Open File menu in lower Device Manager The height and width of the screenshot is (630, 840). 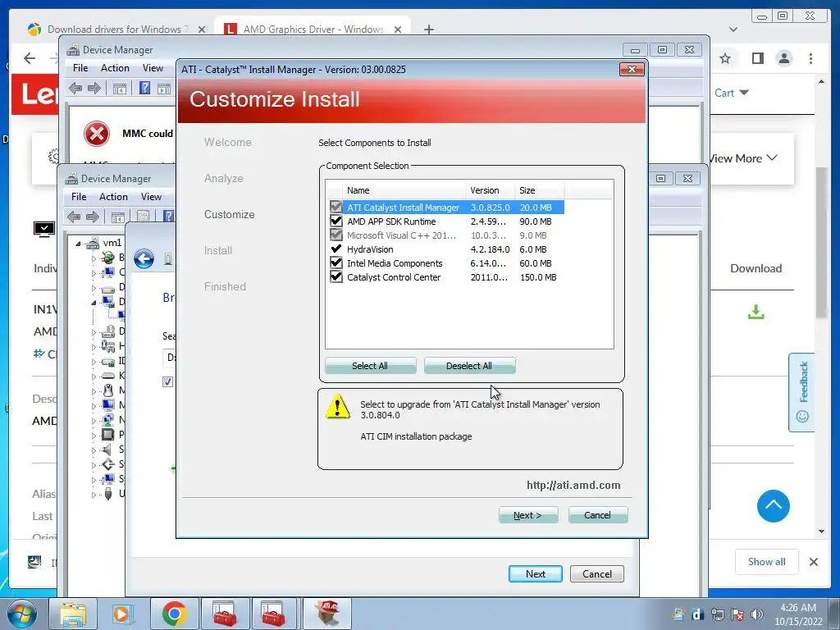coord(79,197)
